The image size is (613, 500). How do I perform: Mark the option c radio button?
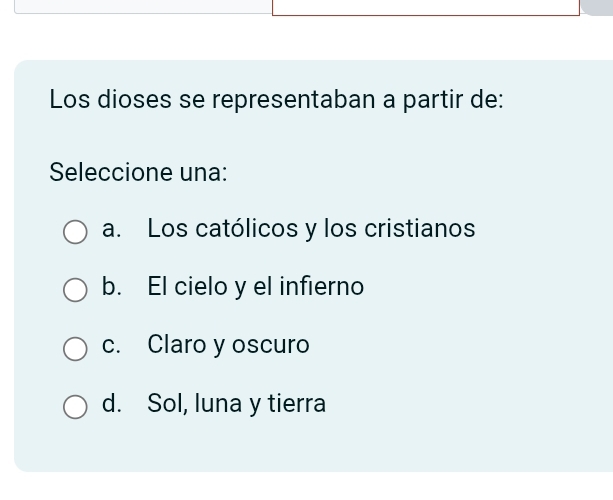(75, 349)
